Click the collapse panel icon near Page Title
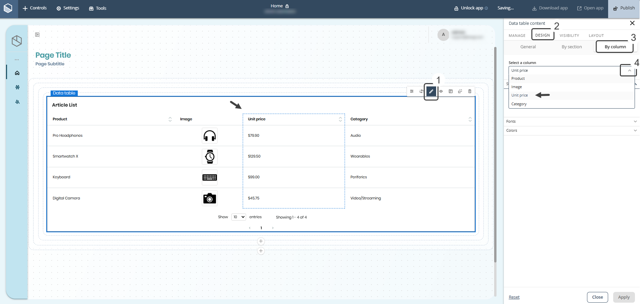This screenshot has height=304, width=644. click(x=37, y=35)
